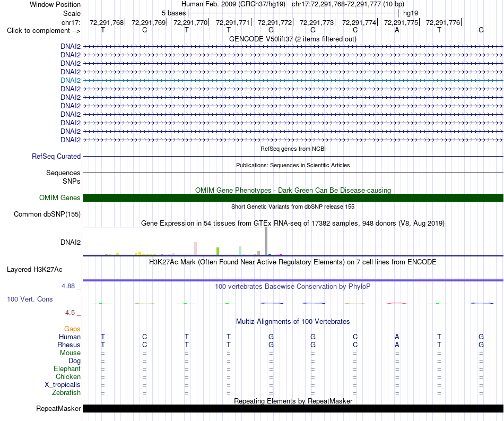The width and height of the screenshot is (504, 421).
Task: Click the Human Feb. 2009 (GRCh37/hg19) assembly text
Action: click(233, 4)
